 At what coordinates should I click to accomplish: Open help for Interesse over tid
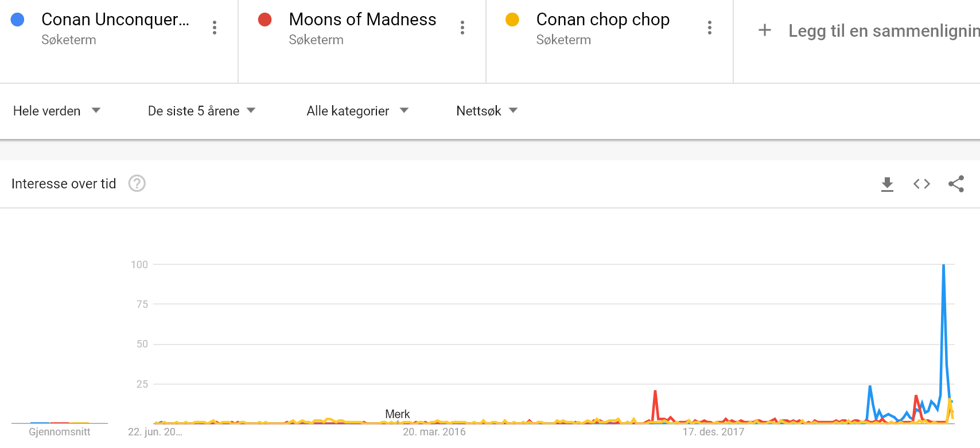click(137, 183)
